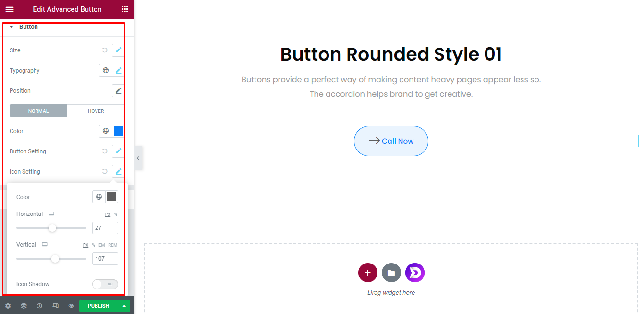Open the blue button color swatch
The width and height of the screenshot is (644, 314).
point(118,131)
